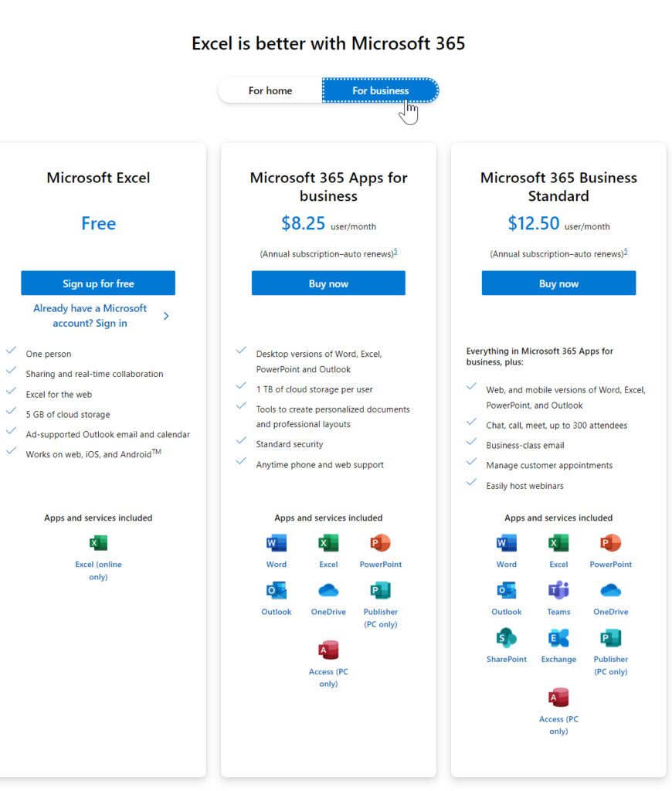672x791 pixels.
Task: Click Outlook icon in Business Standard card
Action: pyautogui.click(x=507, y=591)
